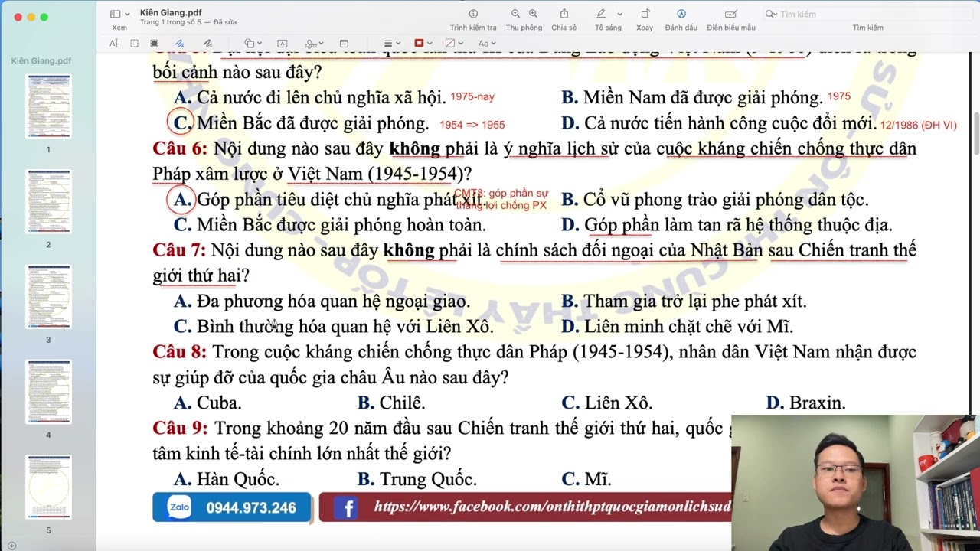
Task: Click answer C 'Miền Bắc được giải phóng hoàn toàn'
Action: (x=330, y=225)
